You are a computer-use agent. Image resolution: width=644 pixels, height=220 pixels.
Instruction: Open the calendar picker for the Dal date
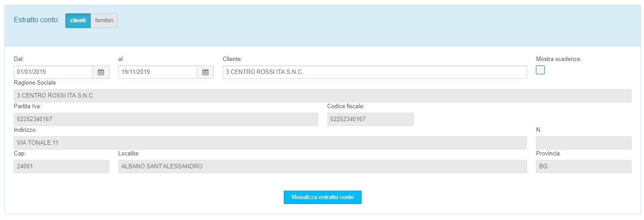pyautogui.click(x=101, y=72)
